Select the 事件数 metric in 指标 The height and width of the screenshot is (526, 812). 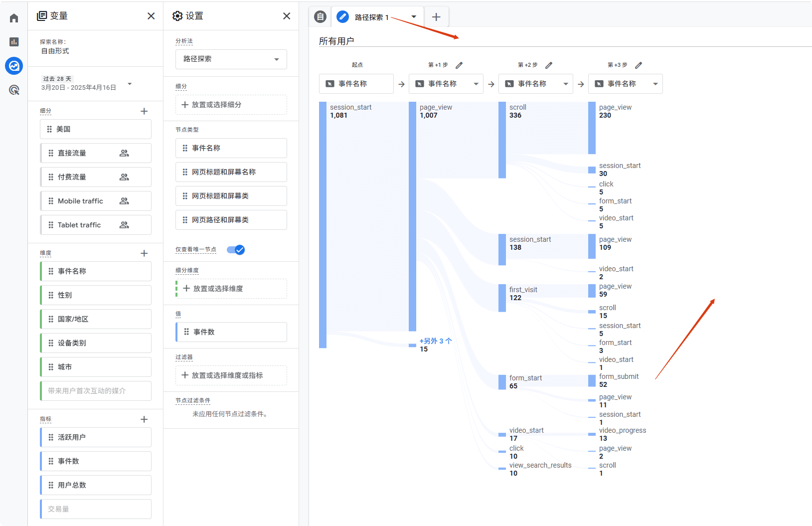click(x=96, y=461)
